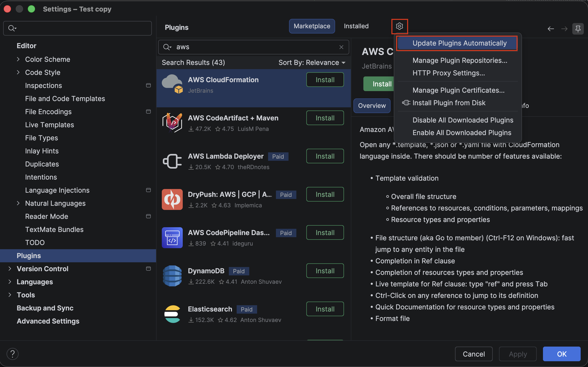Choose Update Plugins Automatically
This screenshot has height=367, width=588.
tap(457, 43)
